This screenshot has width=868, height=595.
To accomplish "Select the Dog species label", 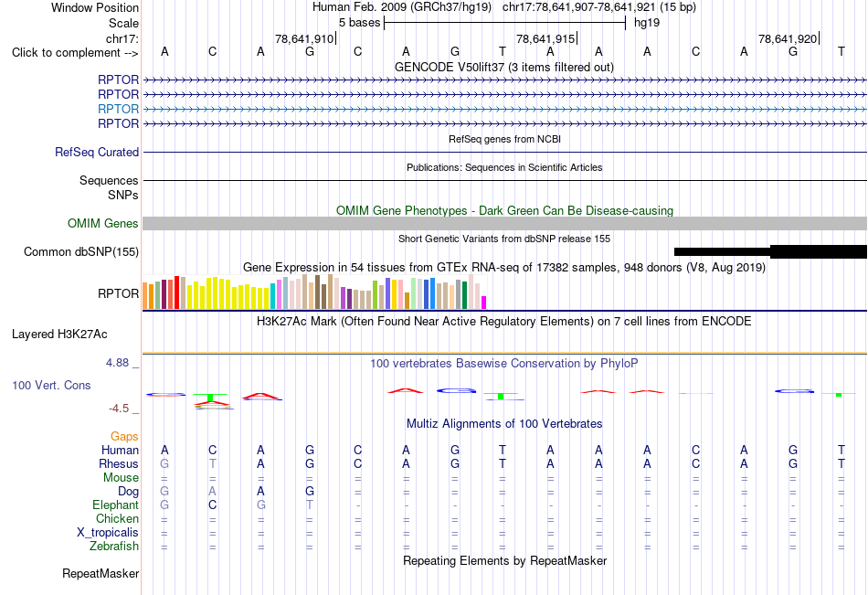I will point(128,492).
